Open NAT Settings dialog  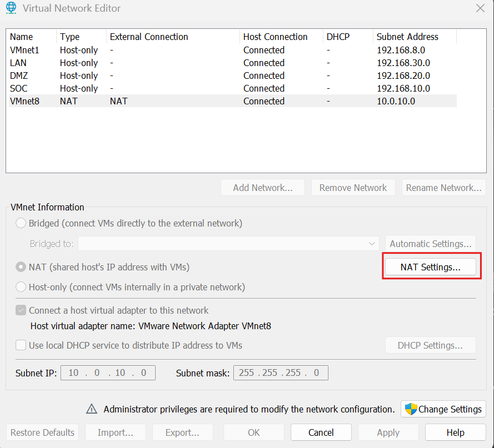coord(431,267)
